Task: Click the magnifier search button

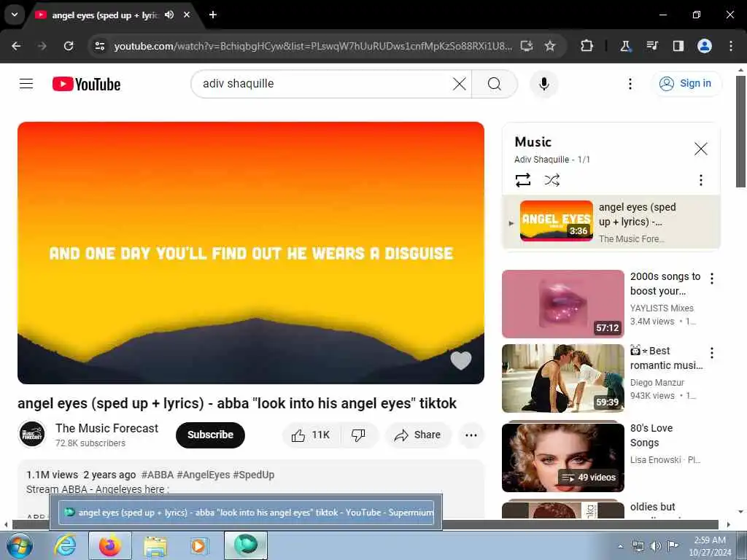Action: [x=495, y=84]
